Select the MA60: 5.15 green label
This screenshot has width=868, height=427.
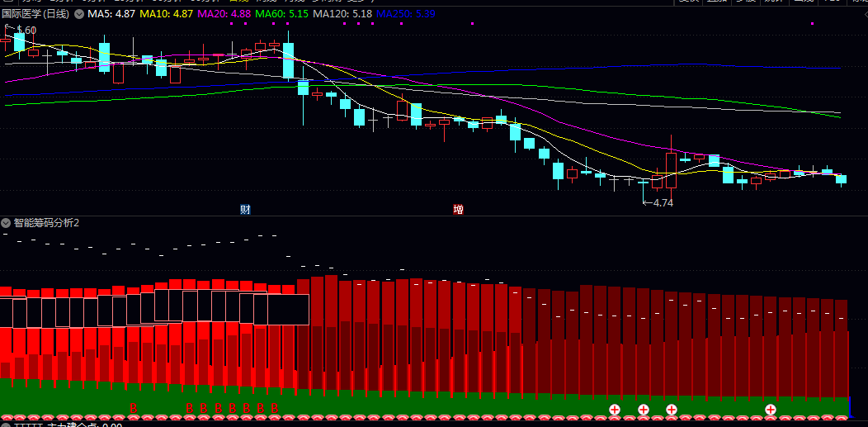(281, 14)
